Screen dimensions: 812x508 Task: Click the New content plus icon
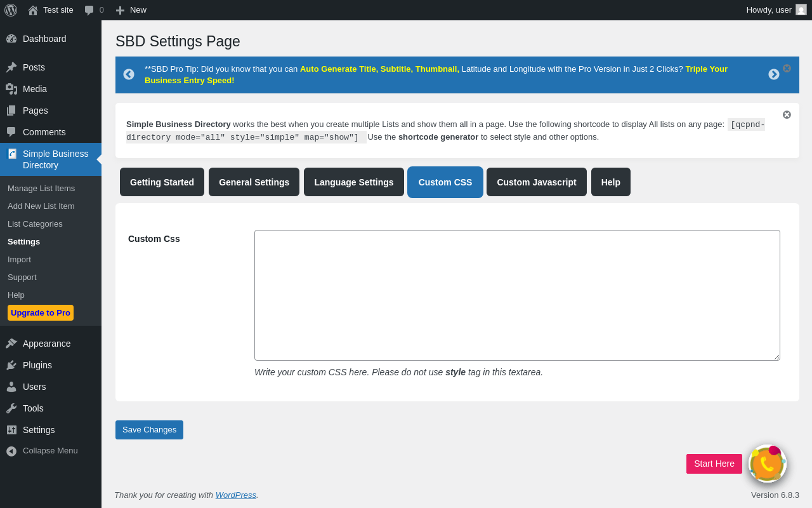[x=120, y=10]
